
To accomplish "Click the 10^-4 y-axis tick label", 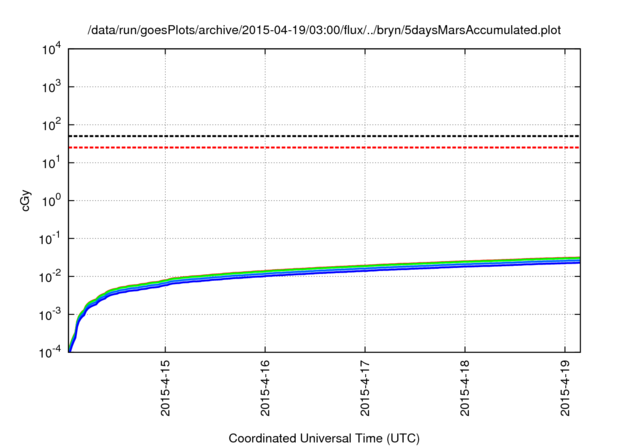I will click(51, 352).
